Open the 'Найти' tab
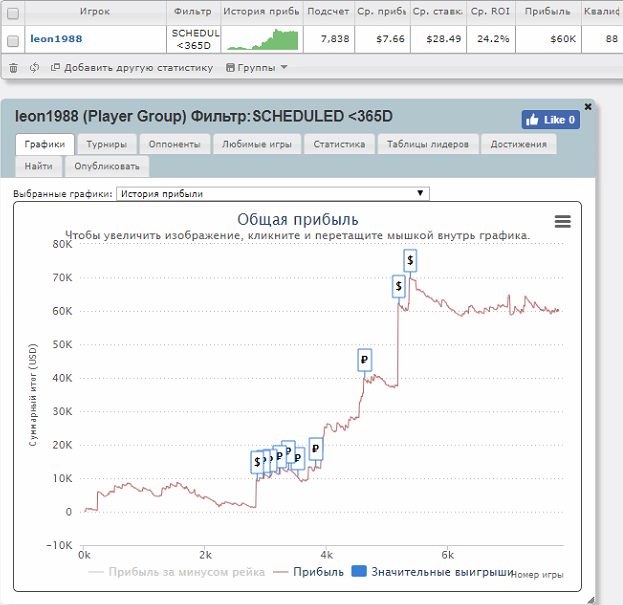 [39, 166]
